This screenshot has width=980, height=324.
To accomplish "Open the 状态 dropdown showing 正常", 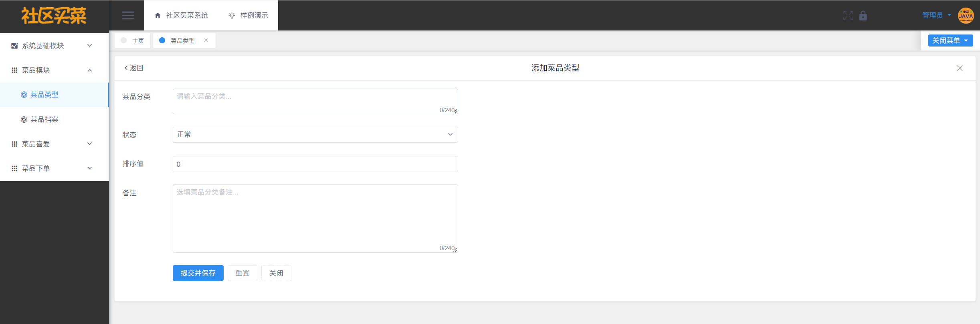I will coord(315,135).
